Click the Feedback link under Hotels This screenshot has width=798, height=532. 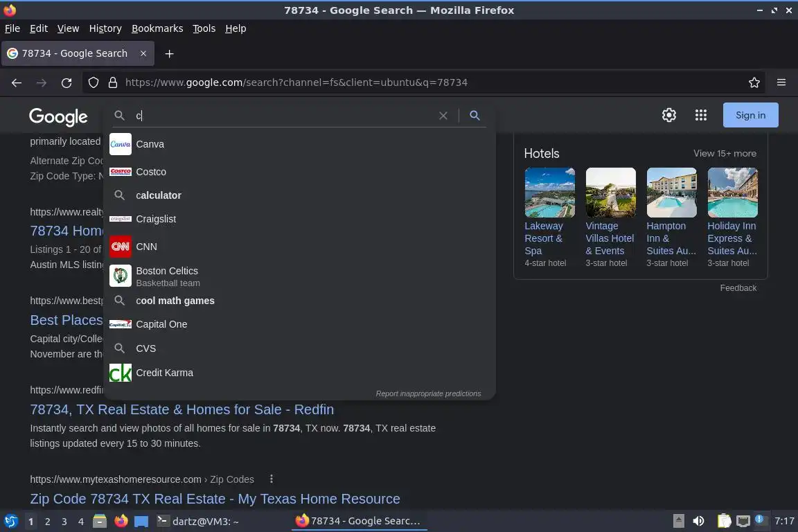pyautogui.click(x=738, y=288)
